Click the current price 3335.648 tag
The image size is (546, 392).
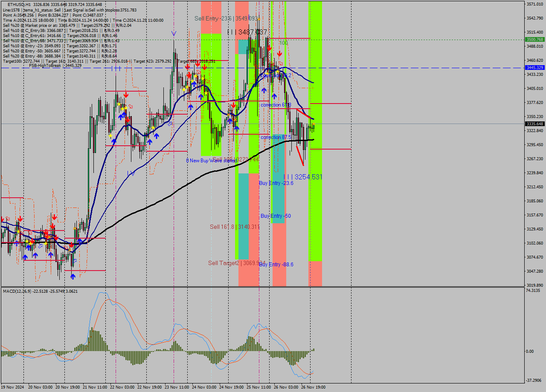point(534,123)
